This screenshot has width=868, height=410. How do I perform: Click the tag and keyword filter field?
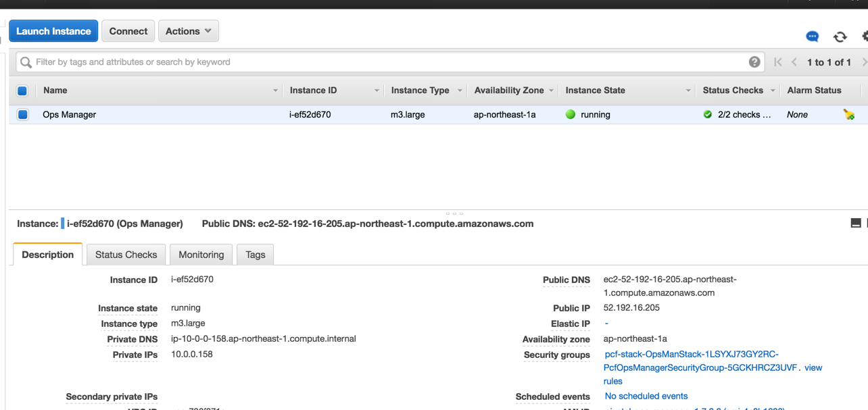[385, 62]
